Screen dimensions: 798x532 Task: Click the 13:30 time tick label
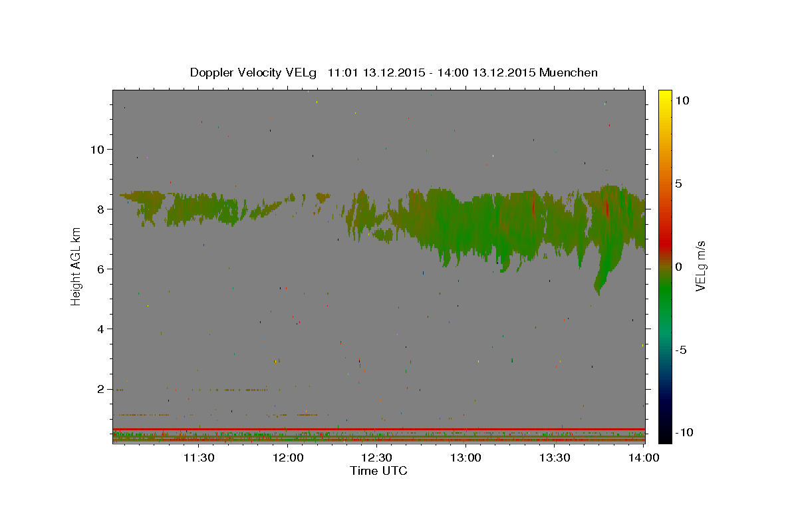click(x=555, y=458)
